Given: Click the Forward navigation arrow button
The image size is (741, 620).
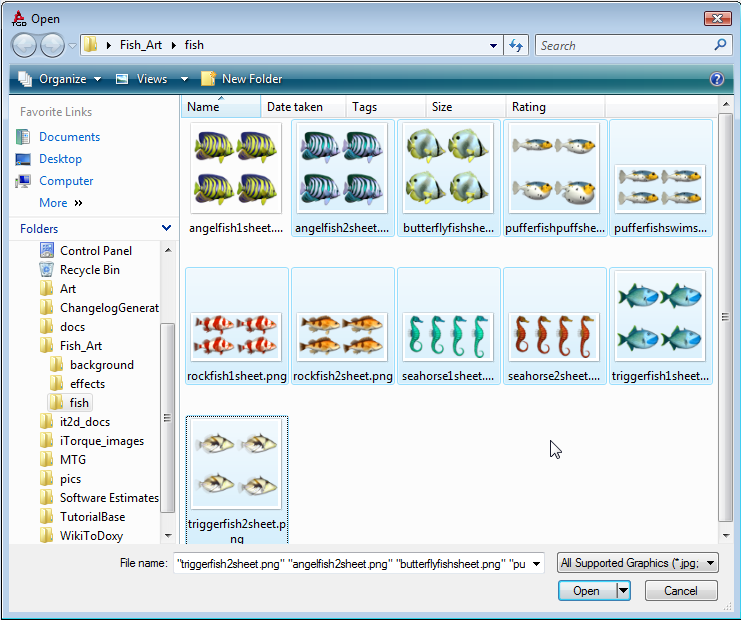Looking at the screenshot, I should click(52, 46).
